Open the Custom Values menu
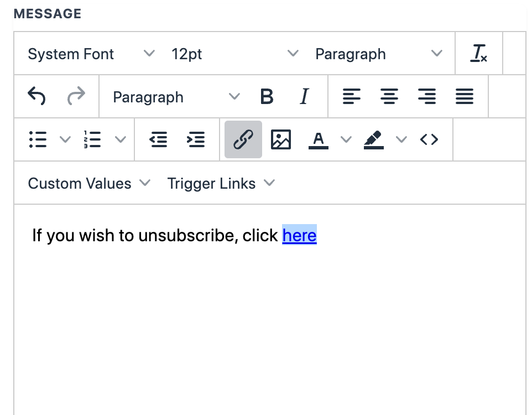 [89, 183]
